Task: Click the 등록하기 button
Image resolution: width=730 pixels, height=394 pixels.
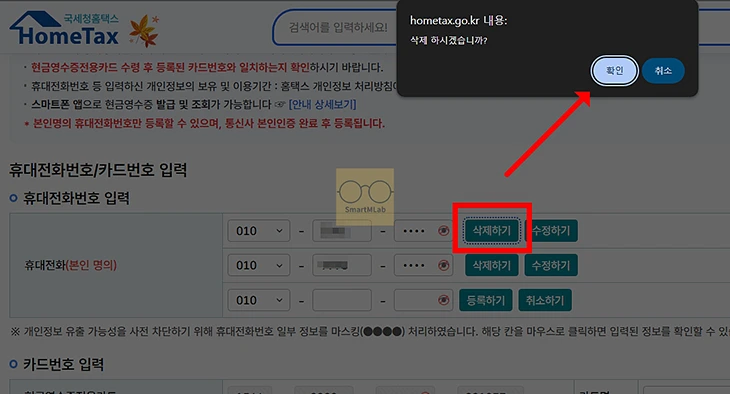Action: click(486, 300)
